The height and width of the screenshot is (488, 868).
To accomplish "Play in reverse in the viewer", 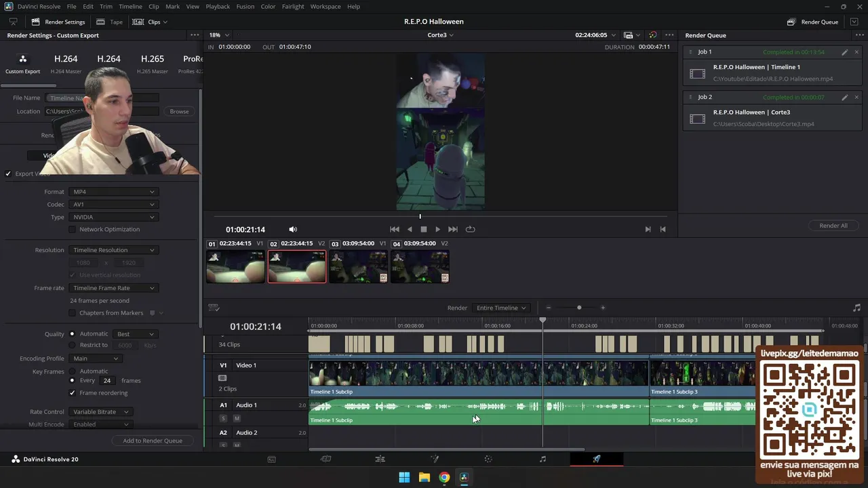I will click(x=410, y=230).
